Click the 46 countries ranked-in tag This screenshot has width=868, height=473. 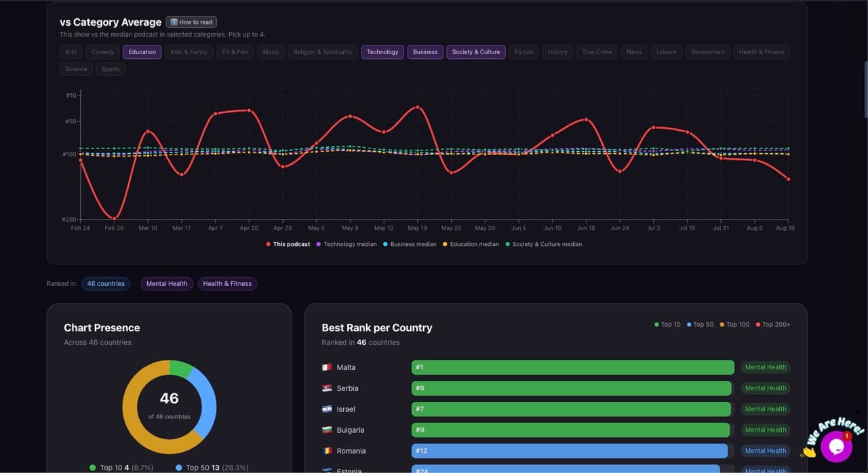(106, 284)
